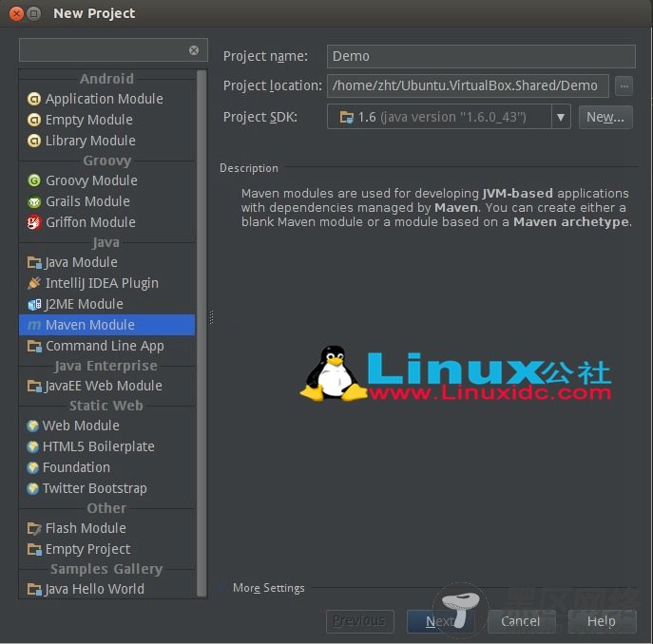This screenshot has height=644, width=653.
Task: Click the Web Module globe icon
Action: [32, 426]
